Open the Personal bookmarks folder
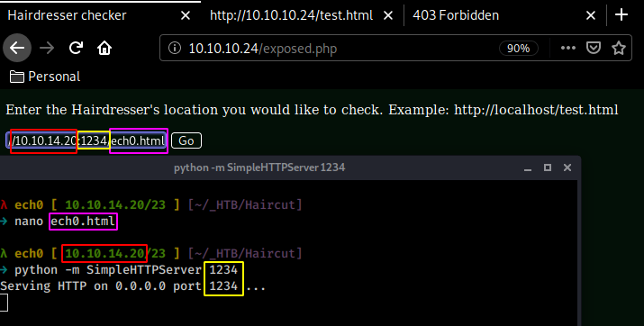Screen dimensions: 644x326 pyautogui.click(x=45, y=77)
